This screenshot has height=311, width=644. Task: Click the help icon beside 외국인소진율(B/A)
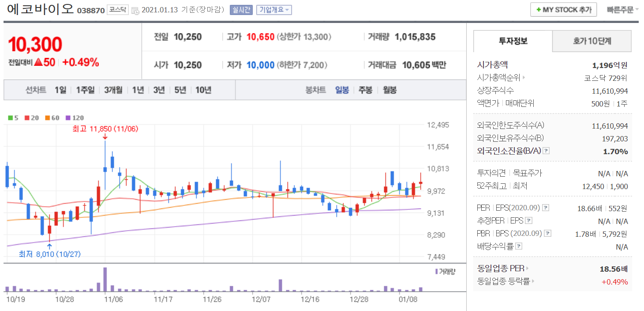tap(546, 151)
